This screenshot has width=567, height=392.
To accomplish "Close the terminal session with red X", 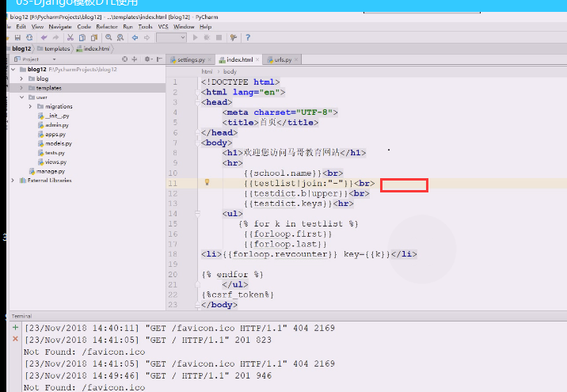I will click(x=15, y=339).
